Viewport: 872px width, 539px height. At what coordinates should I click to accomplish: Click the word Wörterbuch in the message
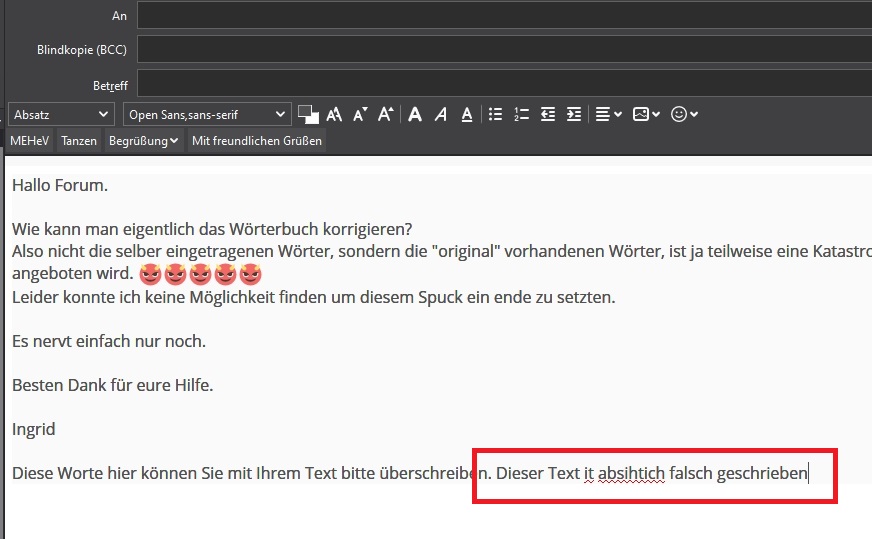coord(272,229)
